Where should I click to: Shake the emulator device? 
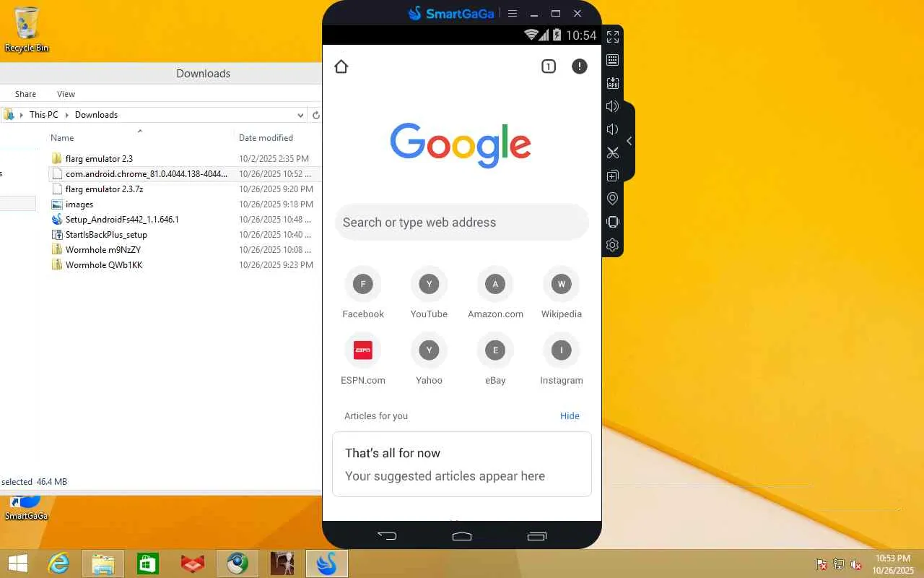[x=612, y=222]
